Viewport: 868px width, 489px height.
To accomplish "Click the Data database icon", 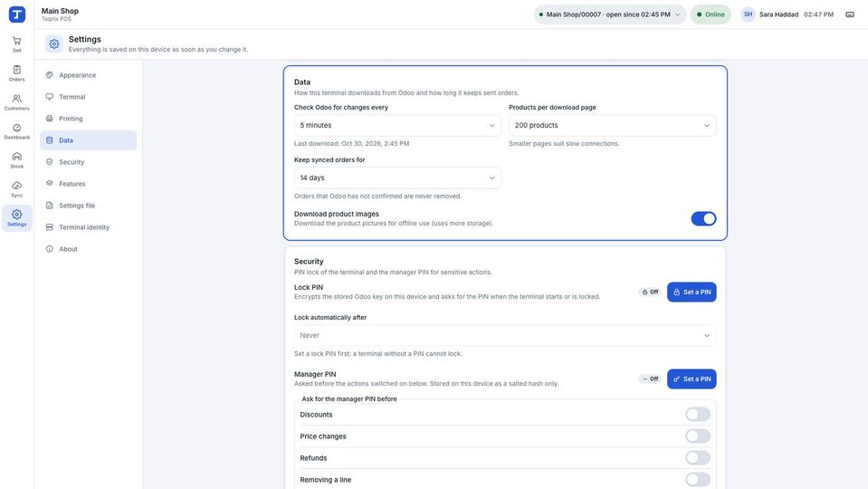I will (49, 140).
